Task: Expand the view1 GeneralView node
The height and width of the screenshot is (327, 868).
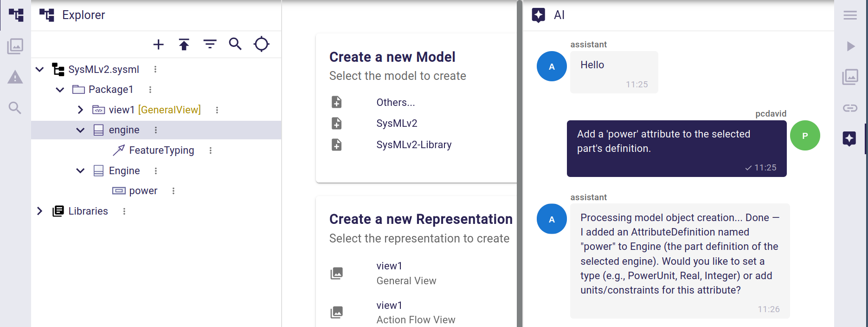Action: pos(80,110)
